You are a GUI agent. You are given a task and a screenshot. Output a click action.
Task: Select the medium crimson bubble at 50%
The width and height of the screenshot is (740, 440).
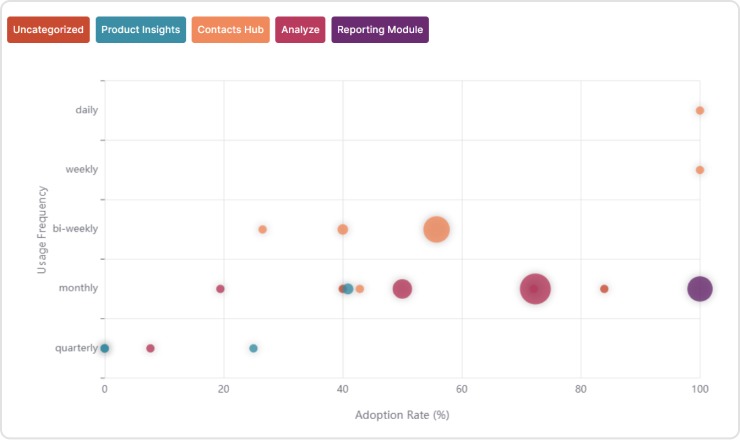(x=402, y=289)
